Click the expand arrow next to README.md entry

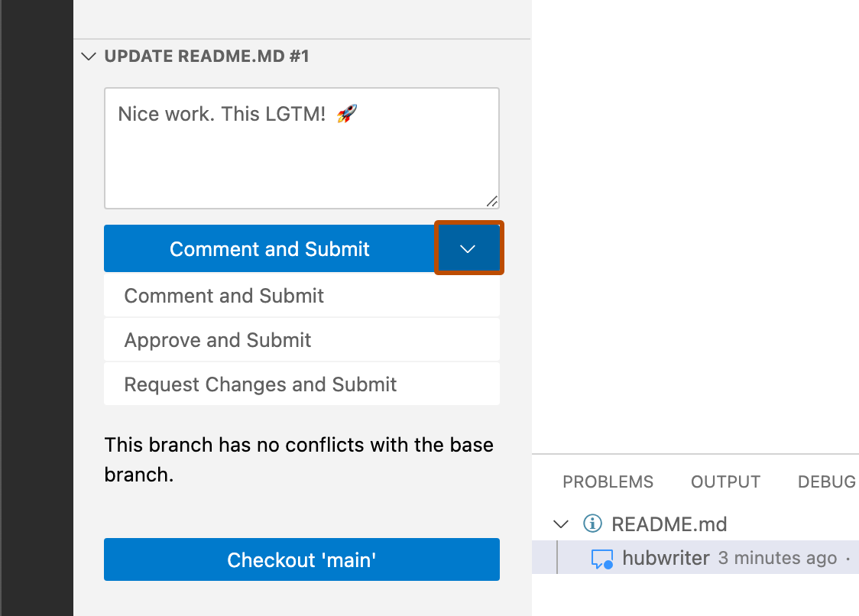click(561, 524)
